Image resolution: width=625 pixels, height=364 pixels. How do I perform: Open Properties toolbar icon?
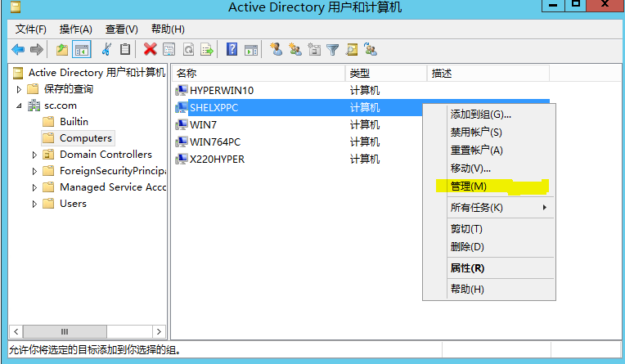[x=169, y=50]
